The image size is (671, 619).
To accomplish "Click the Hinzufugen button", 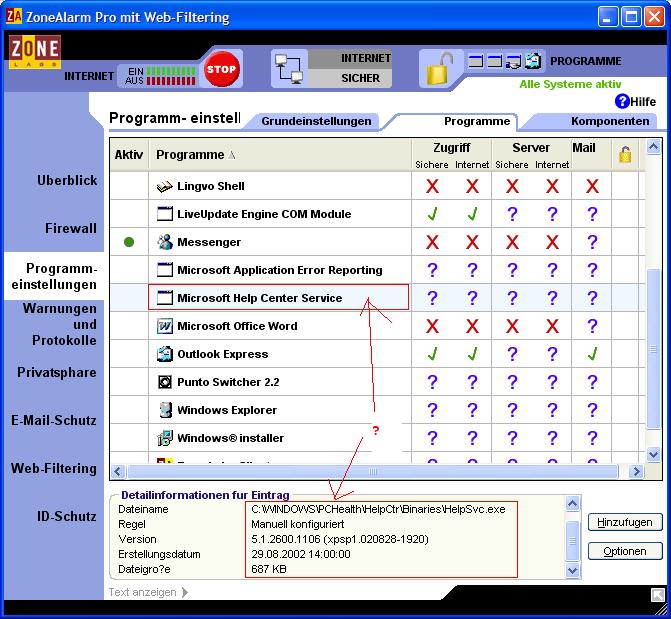I will [625, 523].
